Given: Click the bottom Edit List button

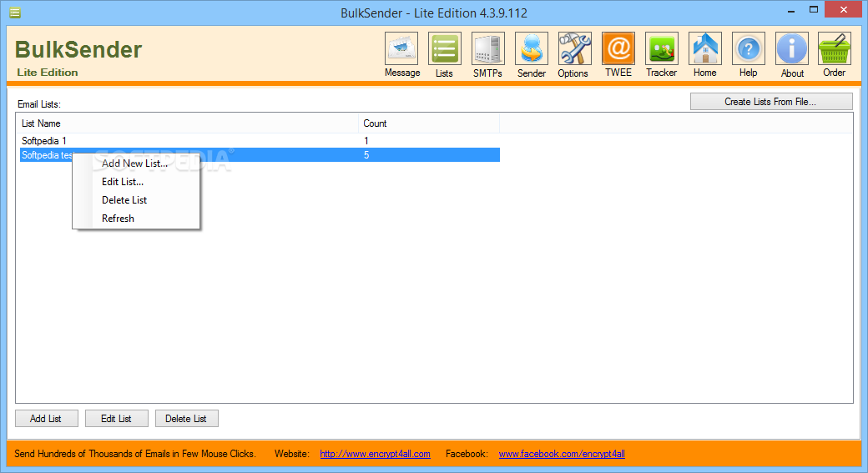Looking at the screenshot, I should [x=117, y=418].
